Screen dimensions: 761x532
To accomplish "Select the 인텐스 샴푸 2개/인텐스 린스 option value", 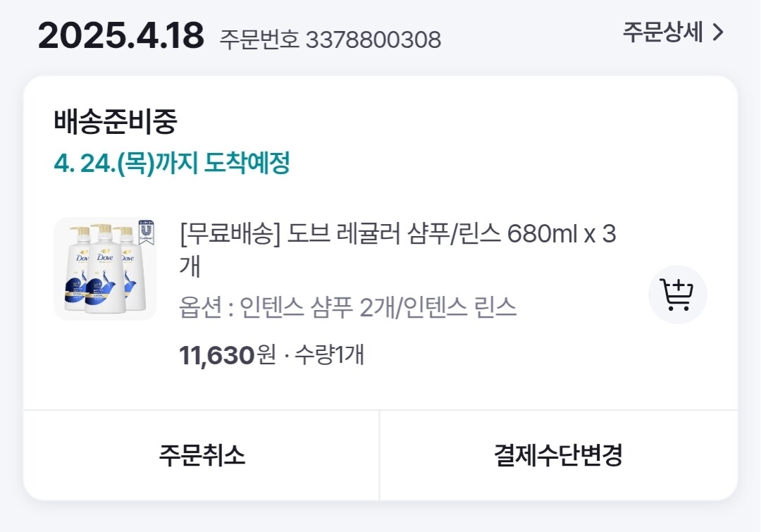I will 378,307.
